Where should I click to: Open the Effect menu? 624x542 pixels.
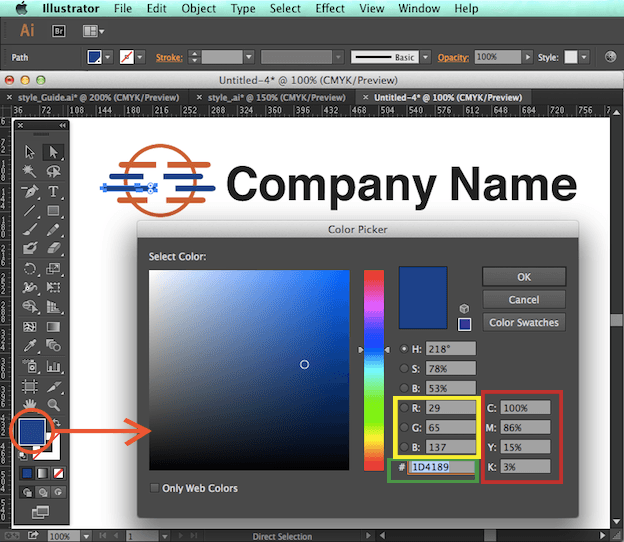point(330,8)
